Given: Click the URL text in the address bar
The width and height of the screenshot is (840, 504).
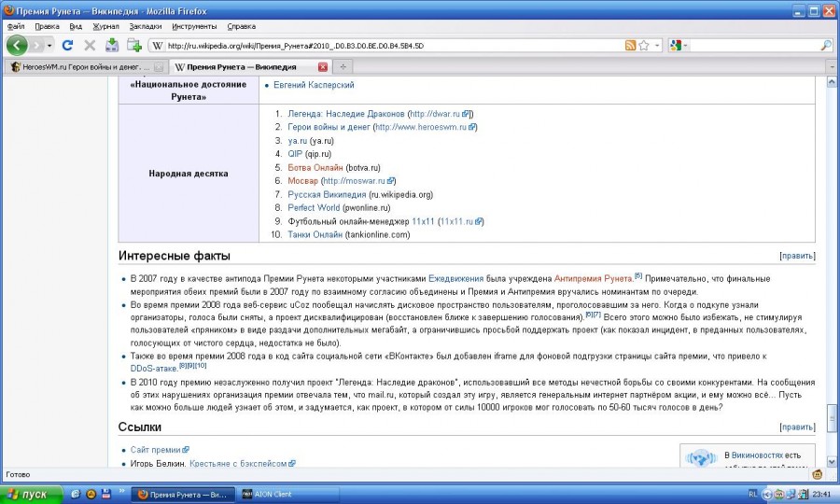Looking at the screenshot, I should pos(295,46).
